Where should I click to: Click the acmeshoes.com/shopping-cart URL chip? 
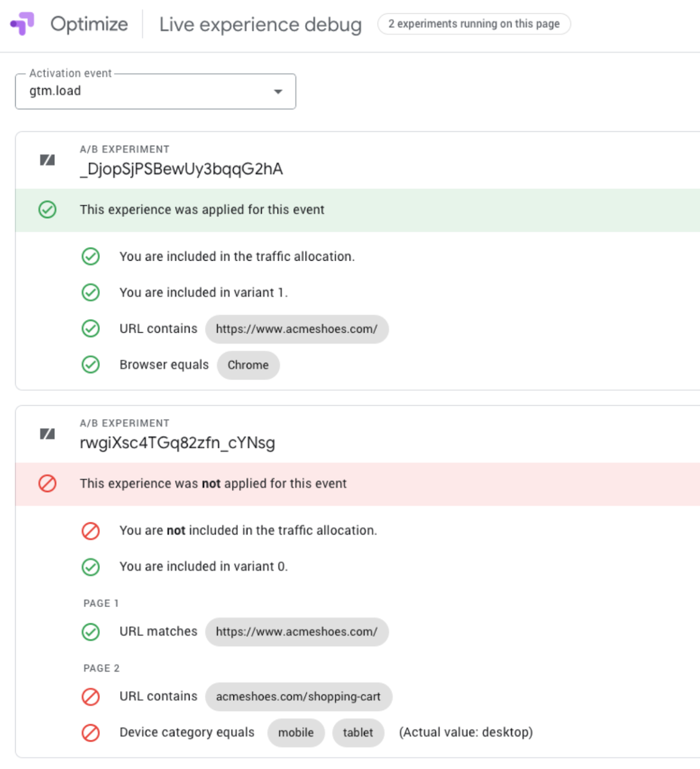click(x=298, y=697)
